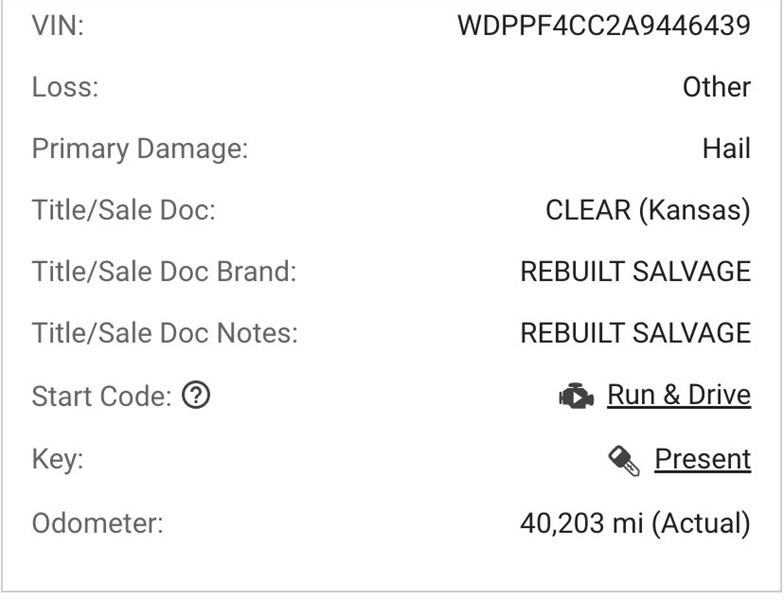Click the Start Code help question mark icon
Image resolution: width=784 pixels, height=600 pixels.
[197, 397]
